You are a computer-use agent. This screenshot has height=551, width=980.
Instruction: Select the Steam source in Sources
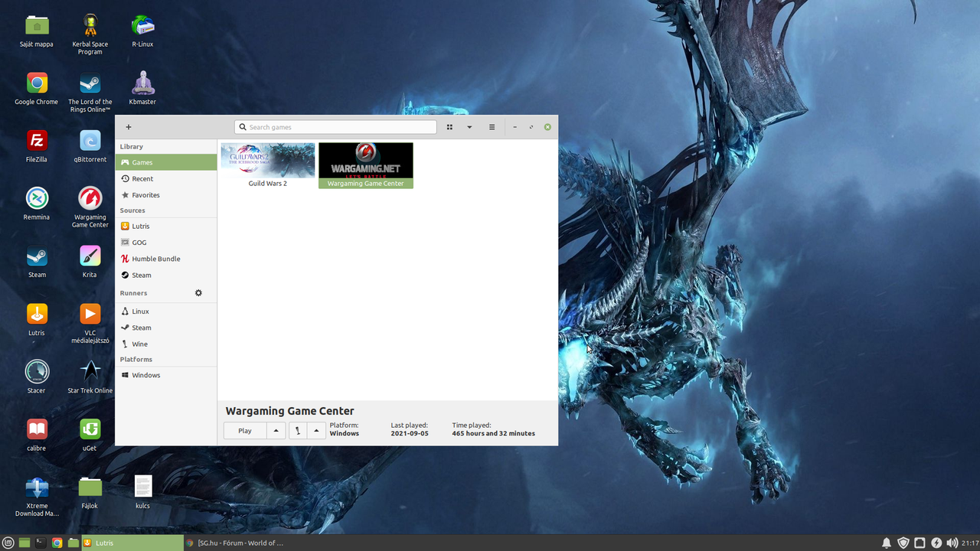[166, 275]
